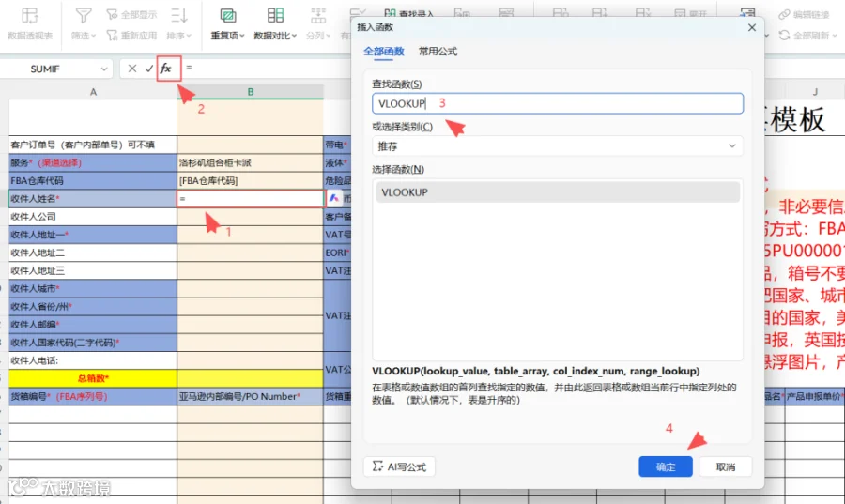Click the 产品申报单价 header cell
This screenshot has width=845, height=504.
(x=815, y=396)
